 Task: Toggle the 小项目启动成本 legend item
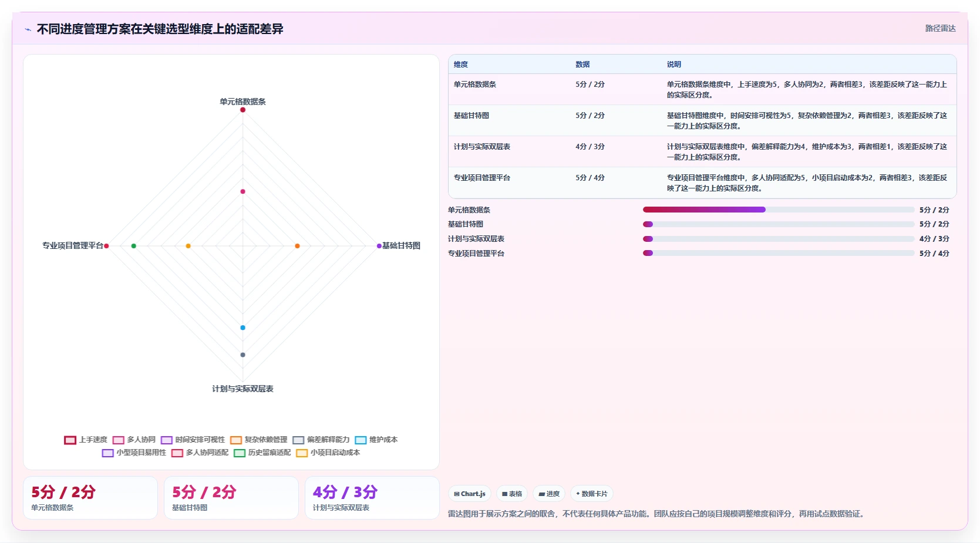click(x=328, y=453)
